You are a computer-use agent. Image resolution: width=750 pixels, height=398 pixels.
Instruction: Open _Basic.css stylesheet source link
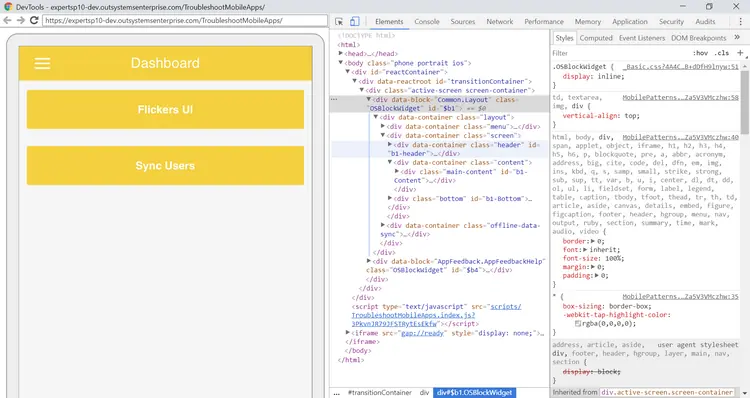(681, 67)
